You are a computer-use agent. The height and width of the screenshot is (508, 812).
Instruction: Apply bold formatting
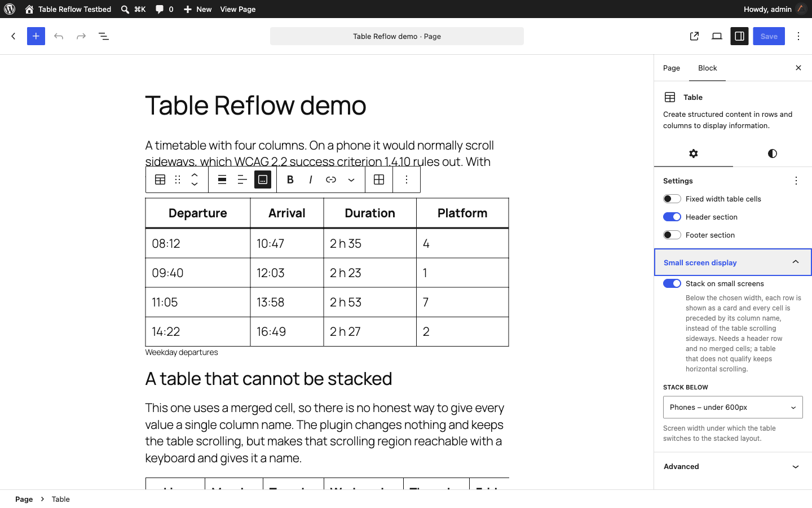point(290,179)
